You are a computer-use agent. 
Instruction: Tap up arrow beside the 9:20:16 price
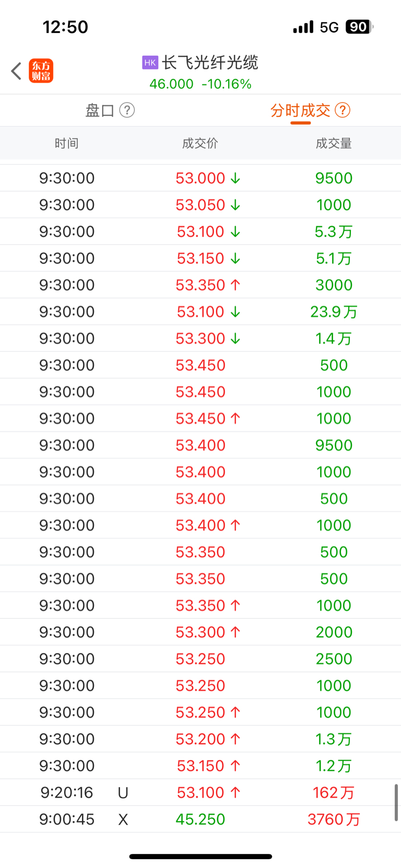(x=235, y=792)
